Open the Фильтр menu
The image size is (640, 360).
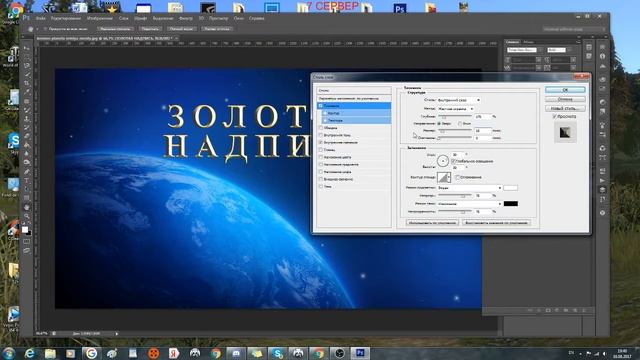(x=186, y=18)
